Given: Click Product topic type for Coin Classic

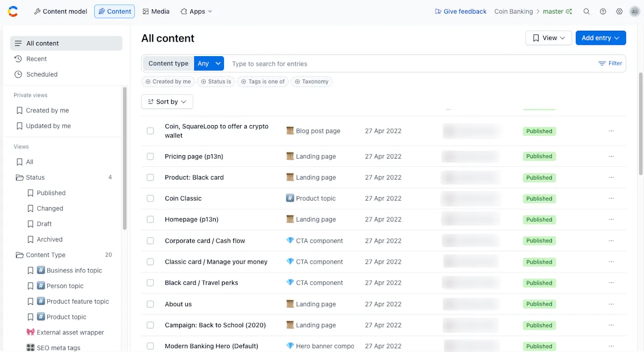Looking at the screenshot, I should tap(315, 198).
